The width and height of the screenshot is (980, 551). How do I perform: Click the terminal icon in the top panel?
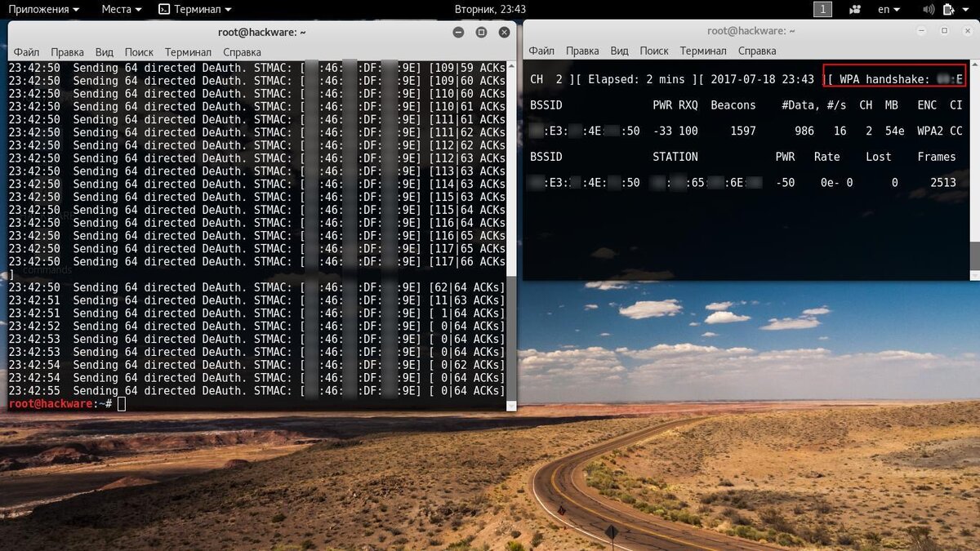coord(164,9)
